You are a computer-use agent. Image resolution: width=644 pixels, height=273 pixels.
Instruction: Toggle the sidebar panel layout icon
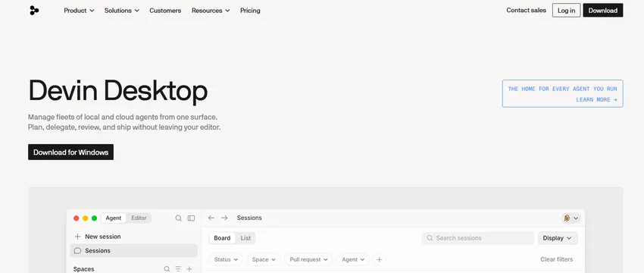192,218
